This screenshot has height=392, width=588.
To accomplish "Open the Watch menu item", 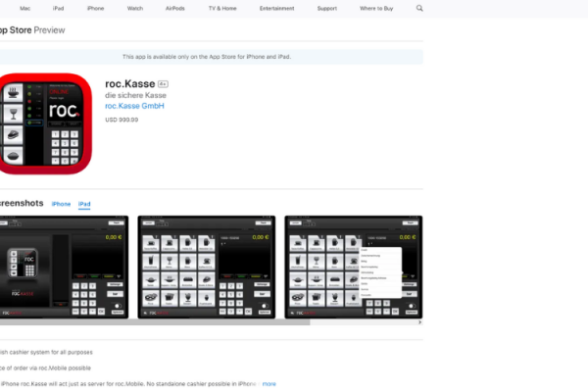I will tap(135, 8).
